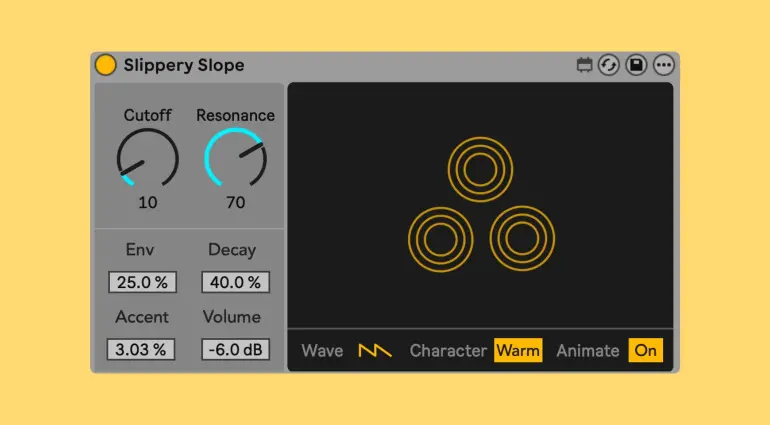
Task: Click the Max device chip icon
Action: 585,65
